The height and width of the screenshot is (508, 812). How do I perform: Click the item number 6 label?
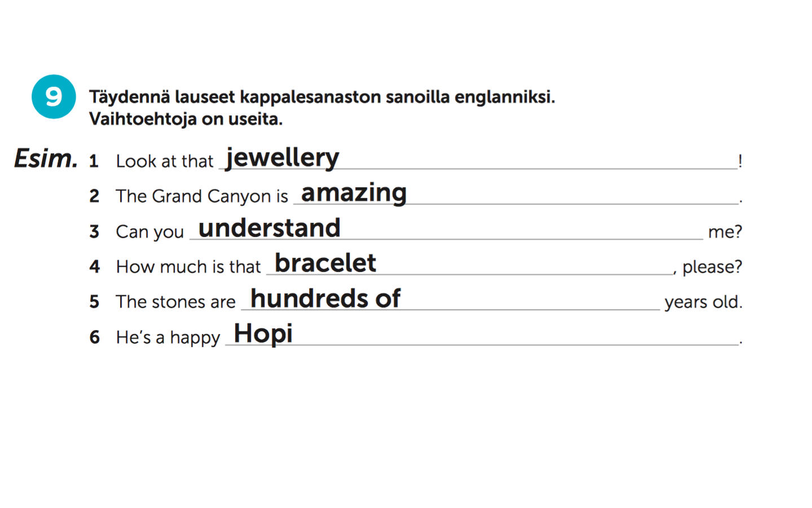click(94, 338)
